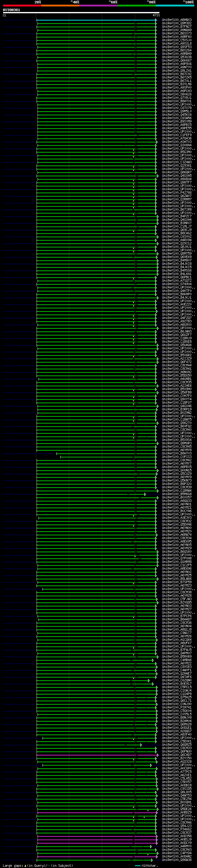Select hit label UniRef100_P34662
The width and height of the screenshot is (197, 868).
coord(177,829)
